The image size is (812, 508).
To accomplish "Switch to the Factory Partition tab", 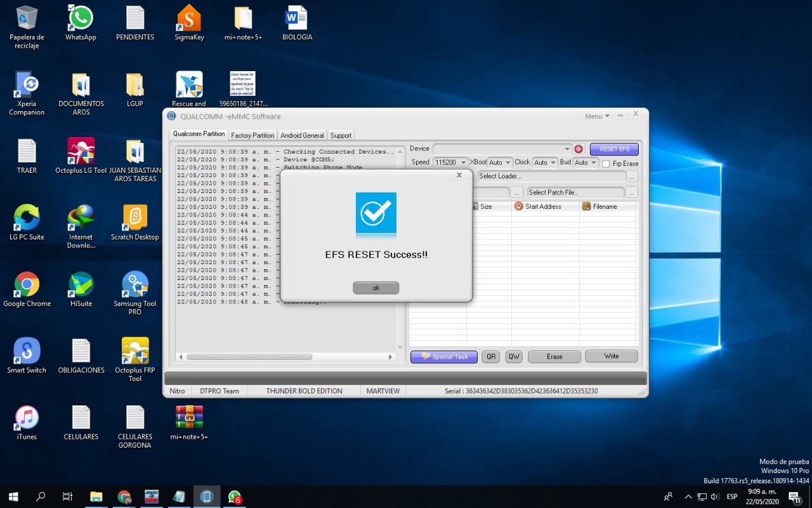I will click(x=252, y=135).
